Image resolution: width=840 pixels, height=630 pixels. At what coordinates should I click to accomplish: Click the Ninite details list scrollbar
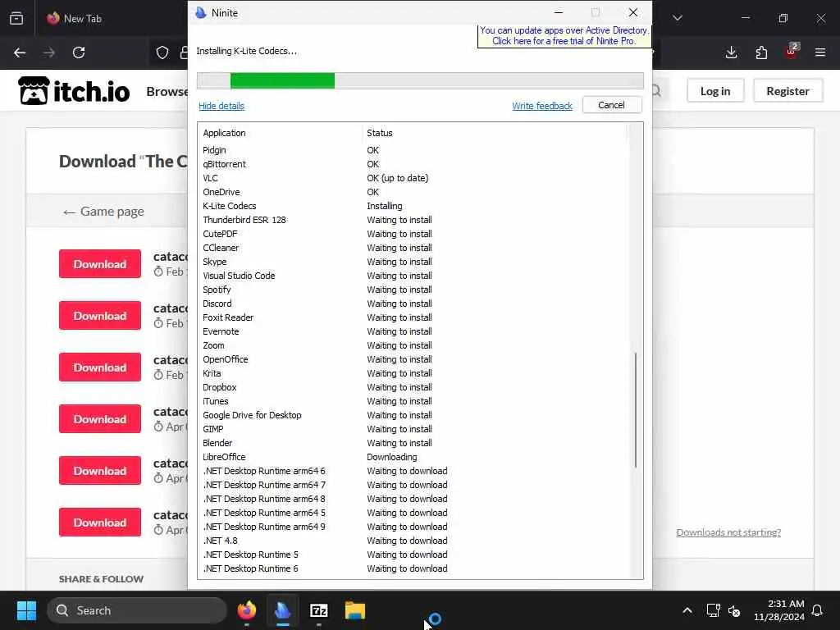[636, 410]
